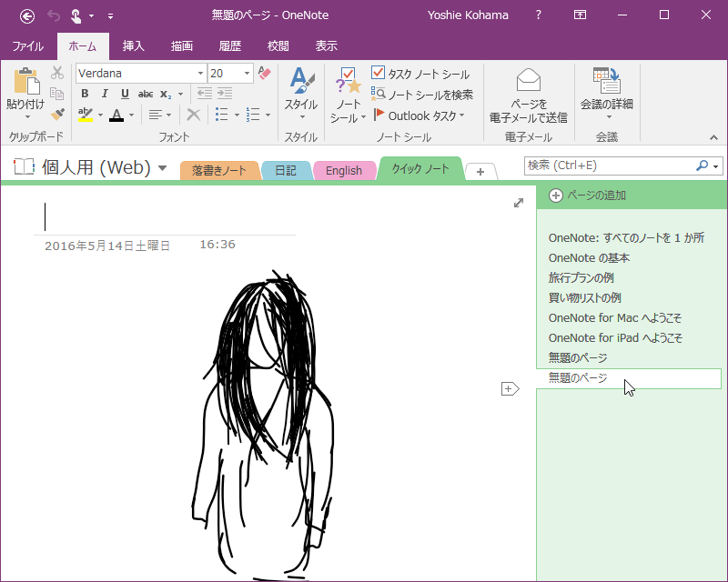Viewport: 728px width, 582px height.
Task: Toggle Bold formatting
Action: tap(85, 94)
